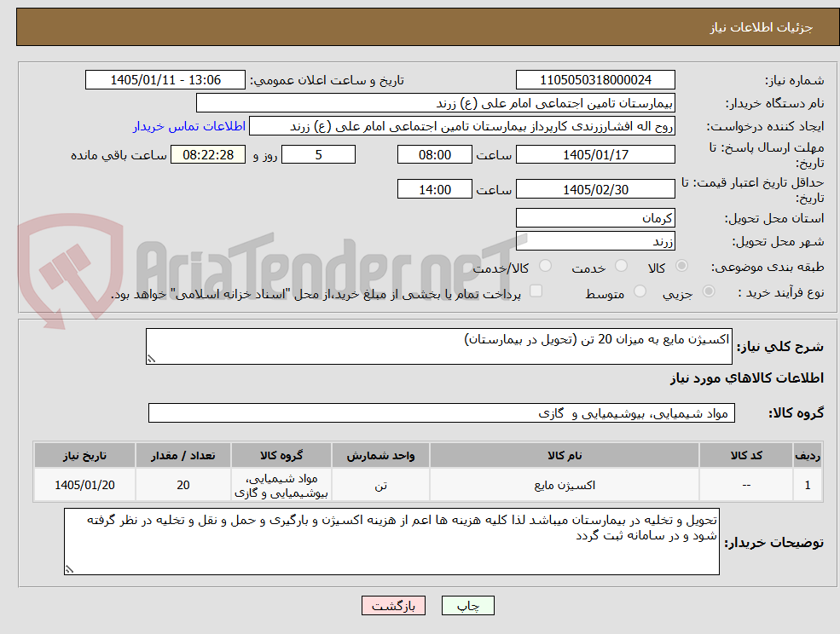Click the شماره نیاز field 1105050318000024
The image size is (840, 634).
click(595, 80)
